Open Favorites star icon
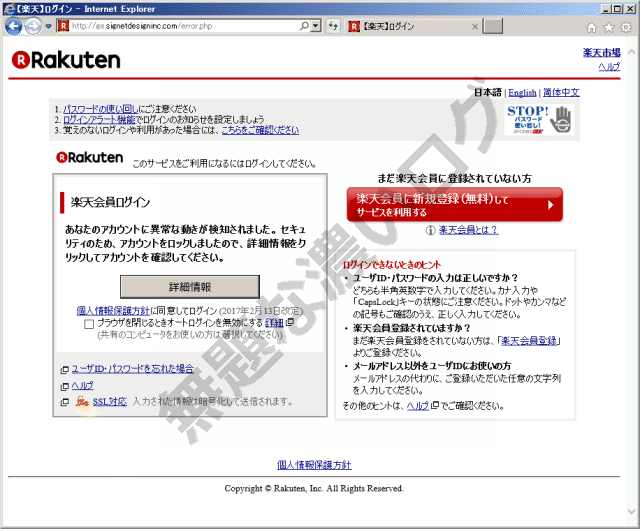Image resolution: width=640 pixels, height=529 pixels. (x=609, y=27)
